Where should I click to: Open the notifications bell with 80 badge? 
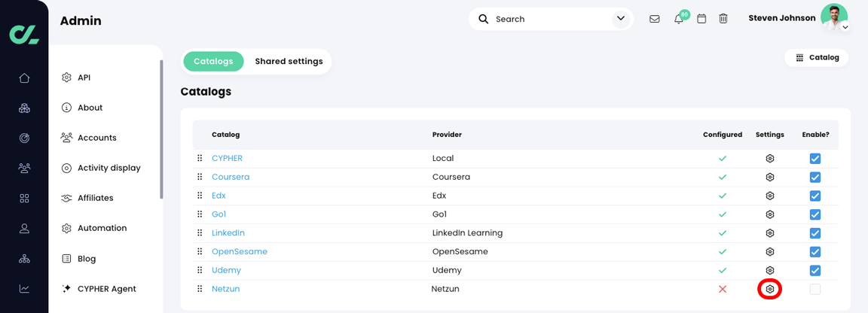click(x=680, y=18)
